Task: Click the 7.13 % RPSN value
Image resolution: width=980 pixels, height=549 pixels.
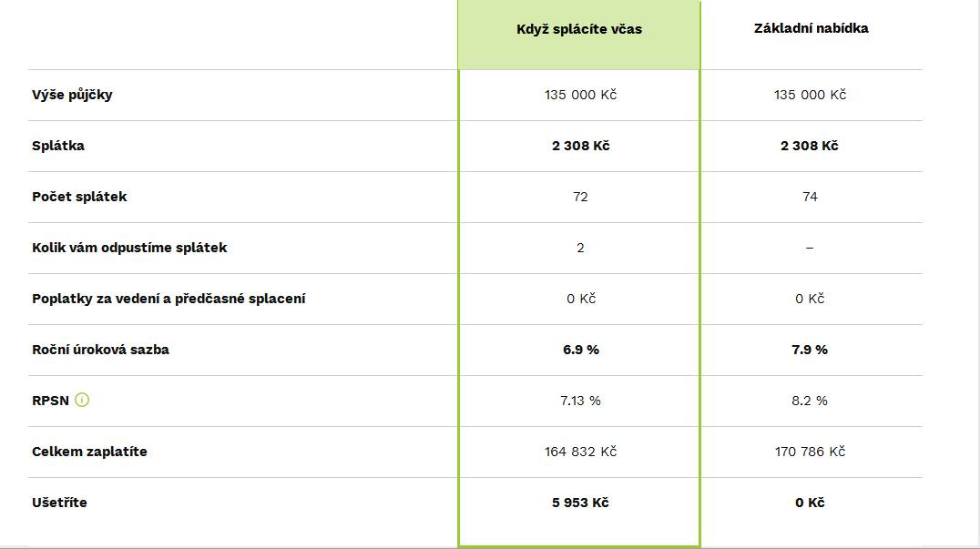Action: coord(581,401)
